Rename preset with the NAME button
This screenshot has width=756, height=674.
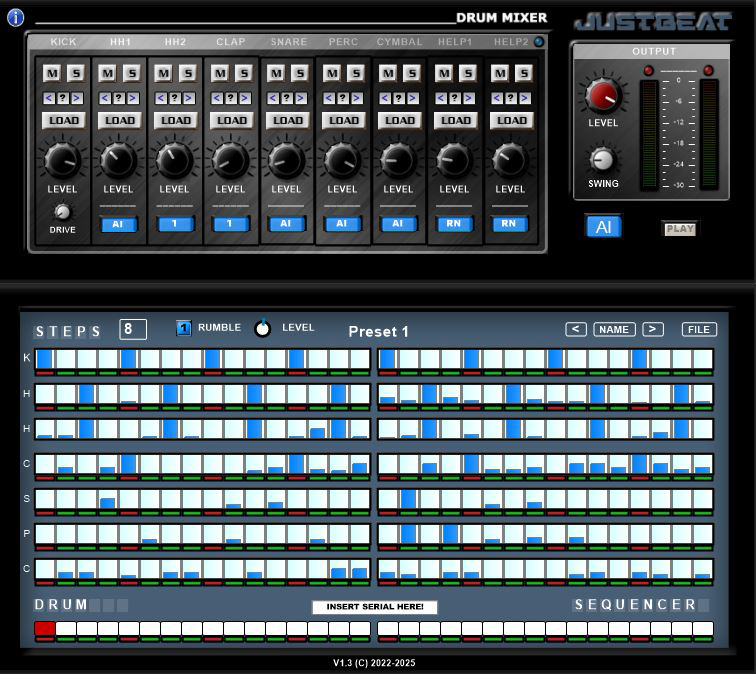[x=614, y=329]
